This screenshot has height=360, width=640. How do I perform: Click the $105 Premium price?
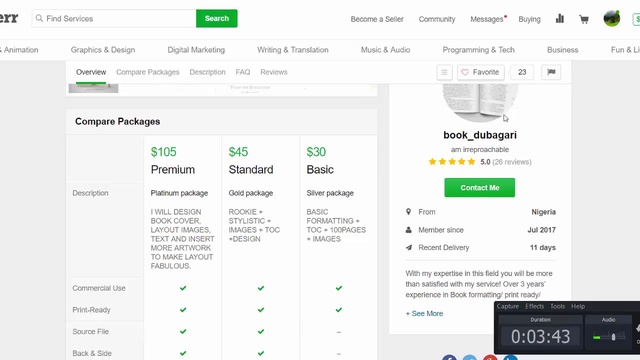164,152
